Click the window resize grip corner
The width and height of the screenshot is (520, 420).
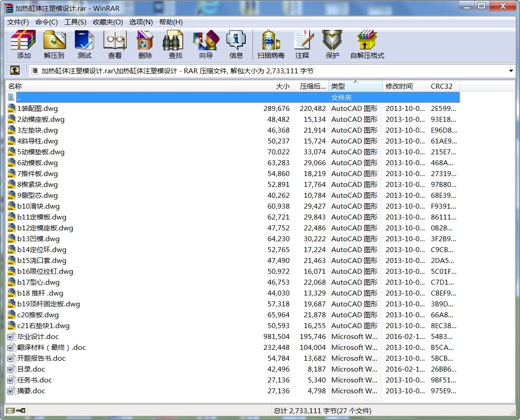point(513,412)
